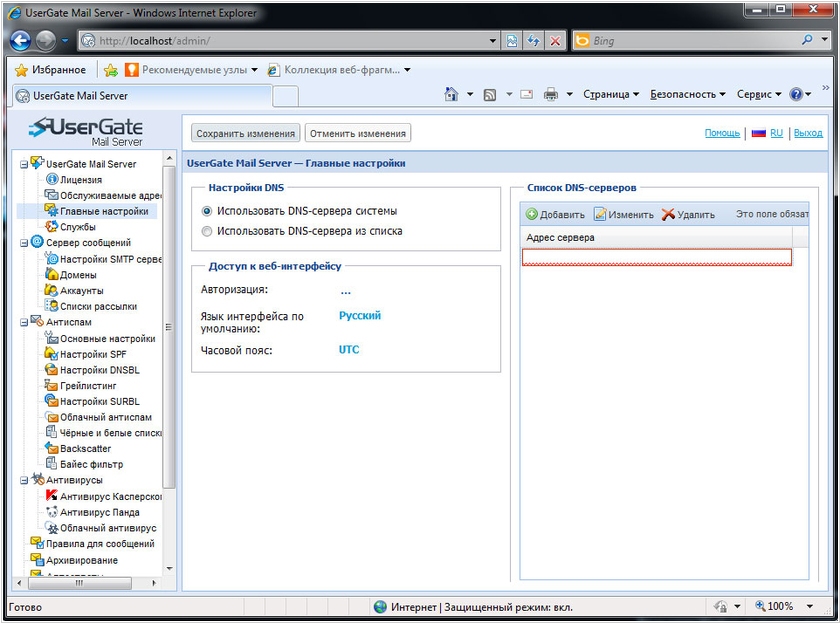Image resolution: width=840 pixels, height=623 pixels.
Task: Open the Аккаунты icon
Action: 51,290
